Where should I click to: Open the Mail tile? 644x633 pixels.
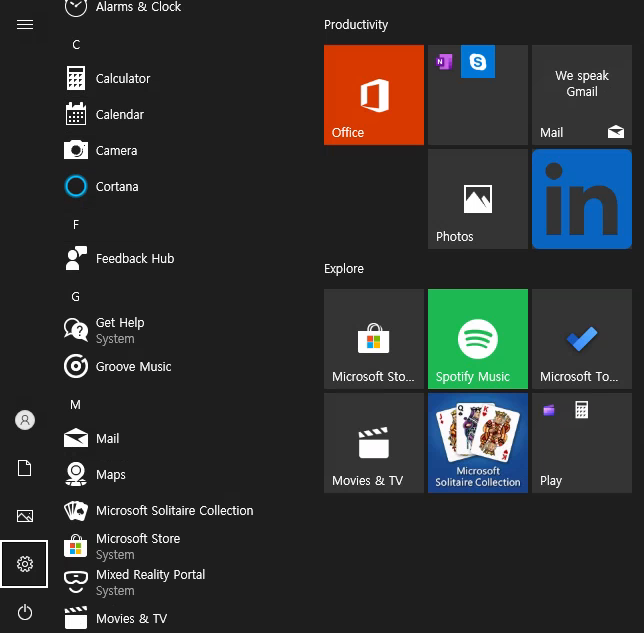pyautogui.click(x=582, y=95)
